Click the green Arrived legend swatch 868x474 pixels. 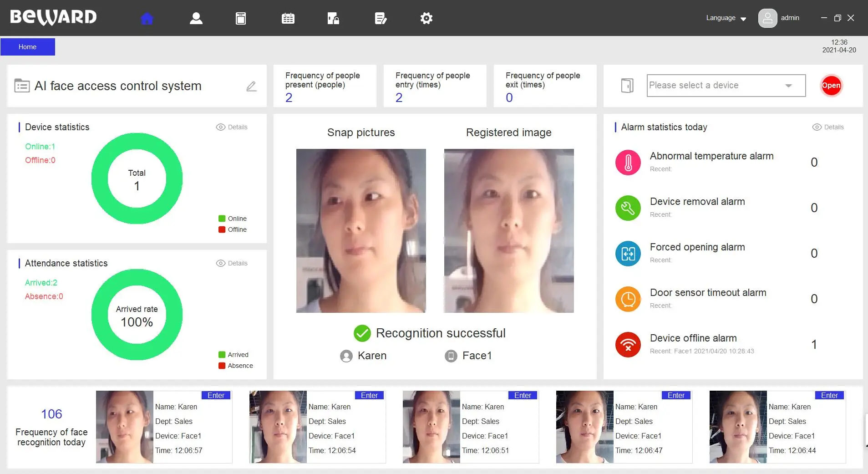[222, 355]
